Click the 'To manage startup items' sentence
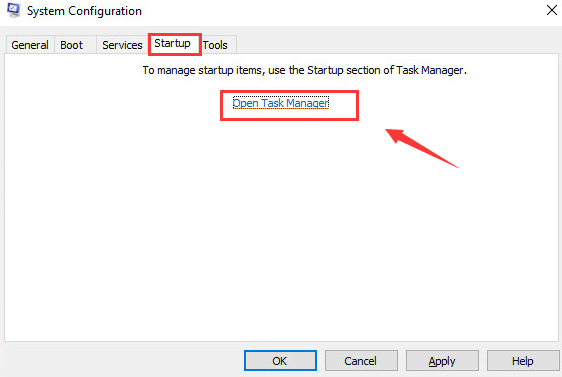The height and width of the screenshot is (377, 562). click(305, 70)
